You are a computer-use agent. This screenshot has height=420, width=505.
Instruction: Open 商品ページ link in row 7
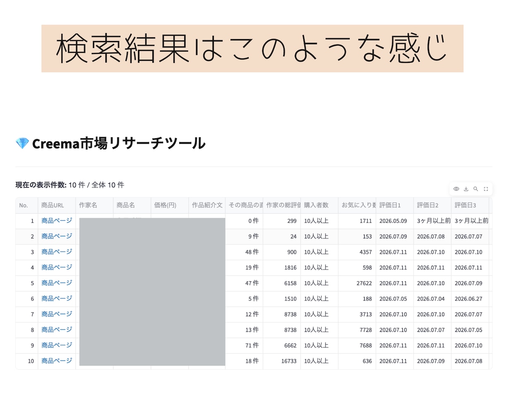click(57, 314)
